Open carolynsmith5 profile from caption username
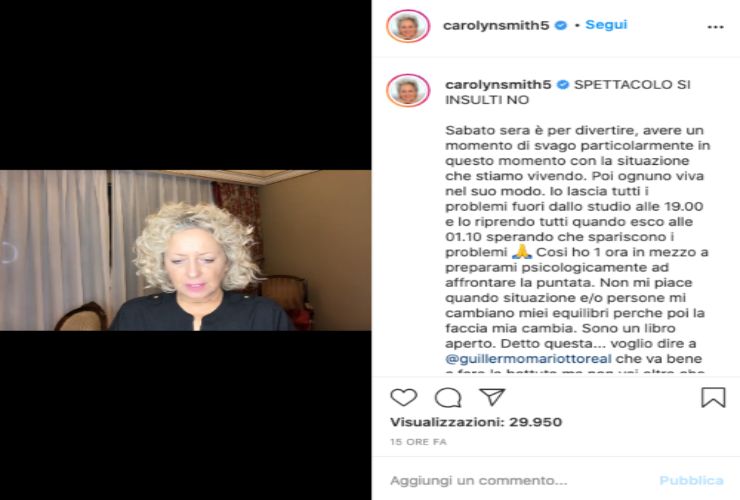The height and width of the screenshot is (500, 740). click(498, 85)
